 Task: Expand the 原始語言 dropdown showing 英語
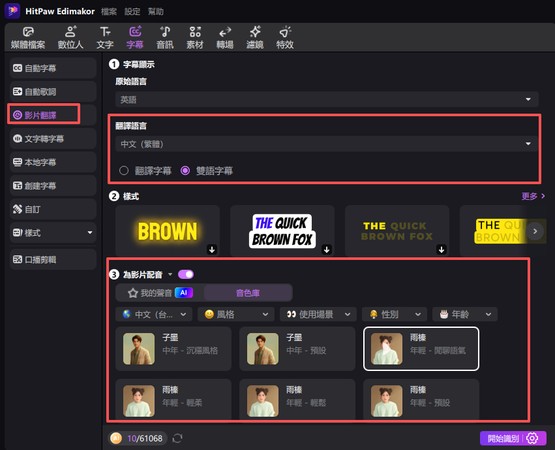pos(326,99)
